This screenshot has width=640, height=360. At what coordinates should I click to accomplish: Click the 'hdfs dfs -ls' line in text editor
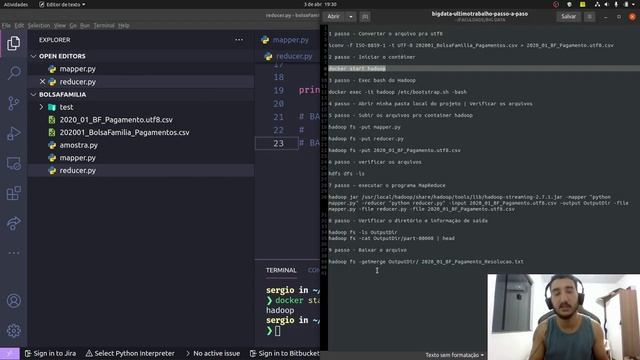pyautogui.click(x=347, y=173)
